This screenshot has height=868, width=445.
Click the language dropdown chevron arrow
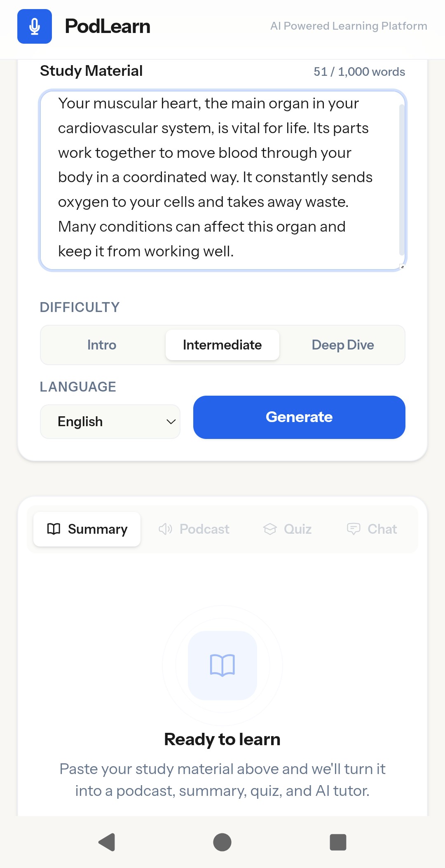171,422
